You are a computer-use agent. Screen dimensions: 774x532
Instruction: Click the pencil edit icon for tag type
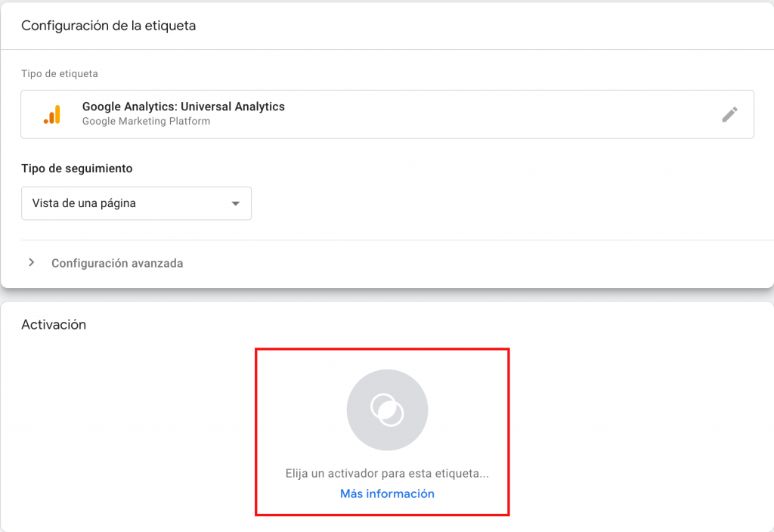tap(729, 114)
